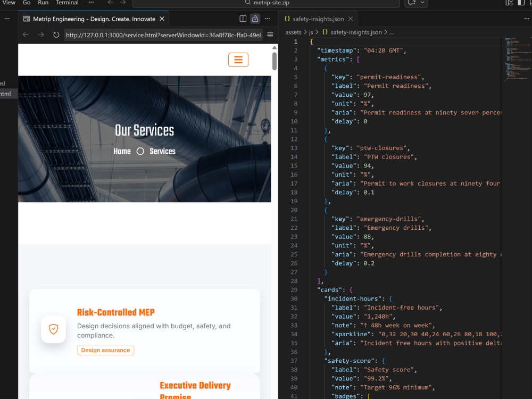Click the value 94 on line 15
Viewport: 532px width, 399px height.
click(x=367, y=165)
